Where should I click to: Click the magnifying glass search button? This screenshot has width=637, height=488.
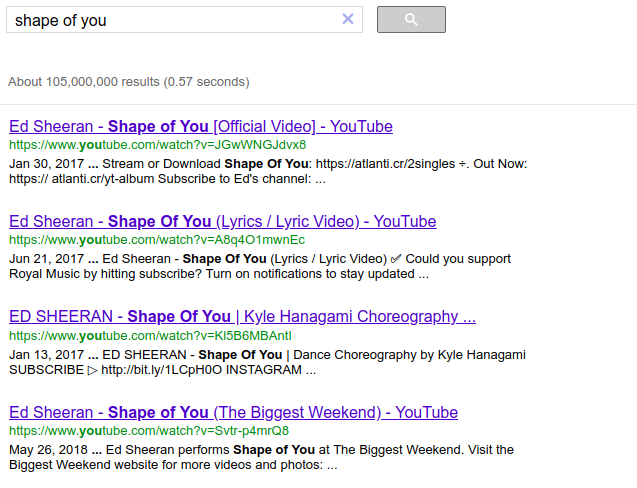(x=411, y=19)
